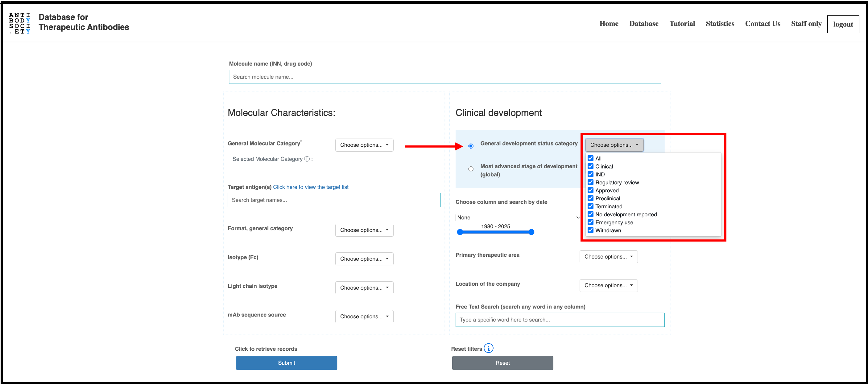Open the Statistics page
The height and width of the screenshot is (384, 868).
(x=720, y=23)
